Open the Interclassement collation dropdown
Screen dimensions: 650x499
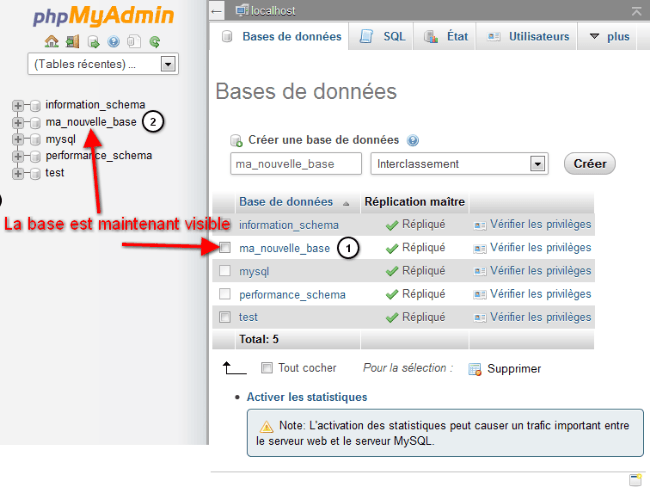tap(459, 164)
